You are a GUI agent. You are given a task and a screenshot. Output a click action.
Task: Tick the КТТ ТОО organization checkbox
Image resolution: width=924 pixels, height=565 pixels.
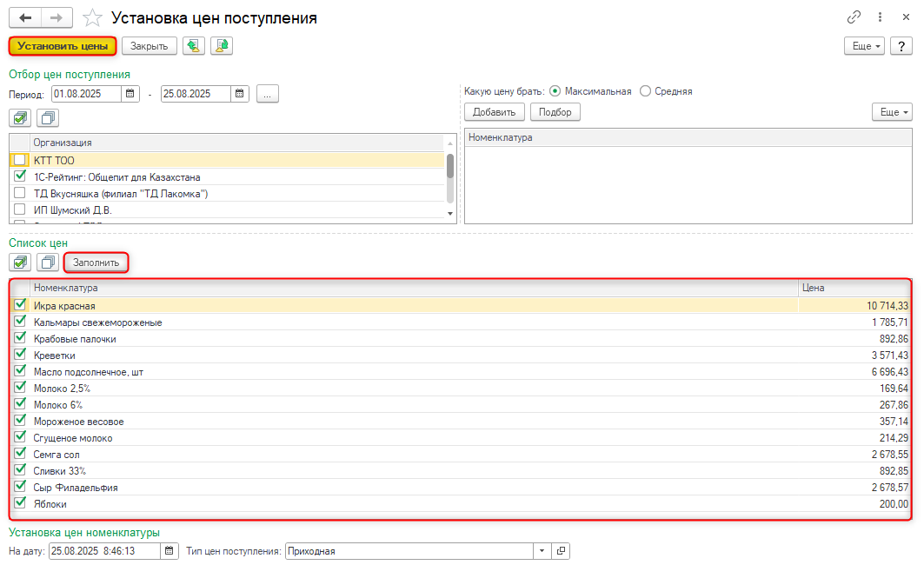point(20,160)
